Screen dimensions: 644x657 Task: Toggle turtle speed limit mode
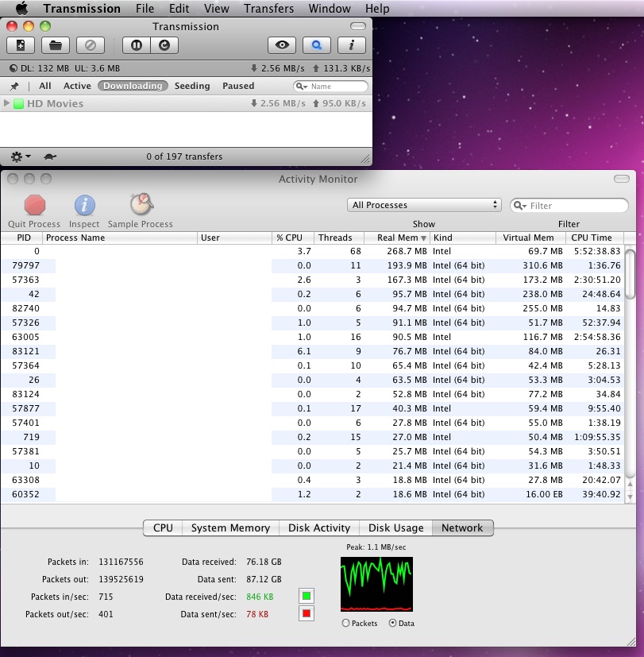(x=50, y=157)
